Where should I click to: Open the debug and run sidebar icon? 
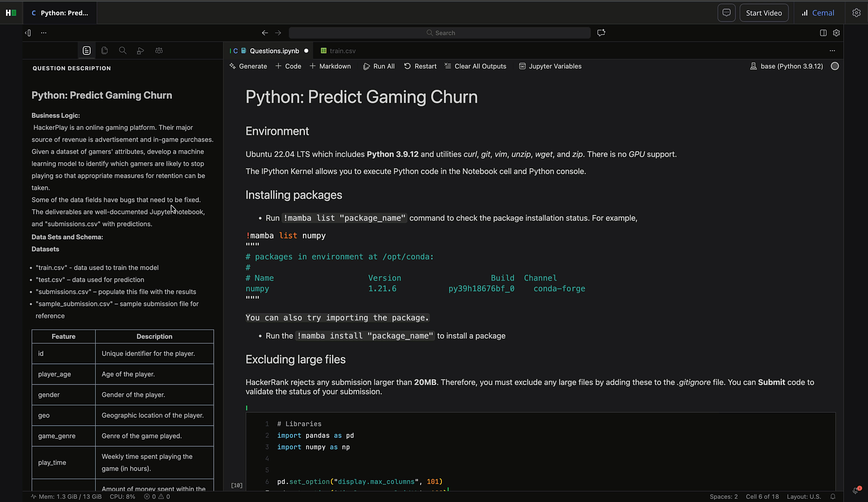[140, 50]
